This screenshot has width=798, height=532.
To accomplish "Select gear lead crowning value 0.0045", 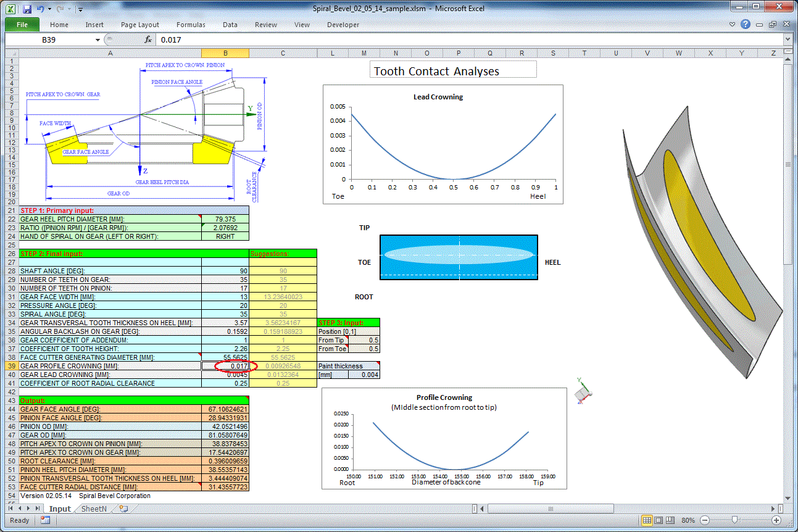I will click(x=225, y=375).
